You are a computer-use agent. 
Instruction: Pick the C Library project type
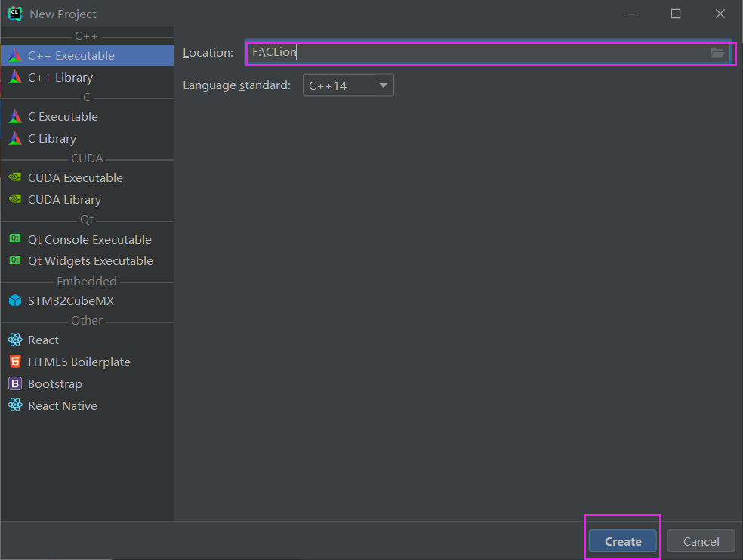tap(87, 138)
